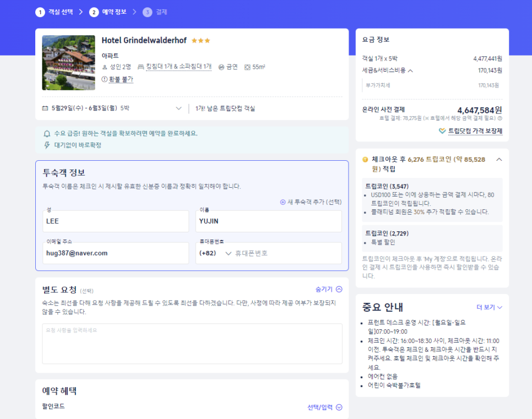Click the 숨기기 circled arrow icon
The image size is (532, 419).
pos(339,290)
